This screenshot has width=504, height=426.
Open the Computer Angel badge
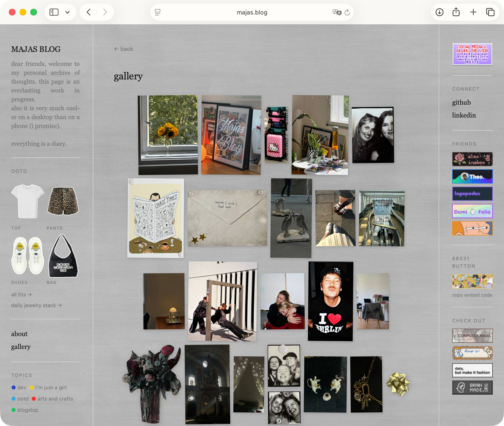(x=472, y=336)
